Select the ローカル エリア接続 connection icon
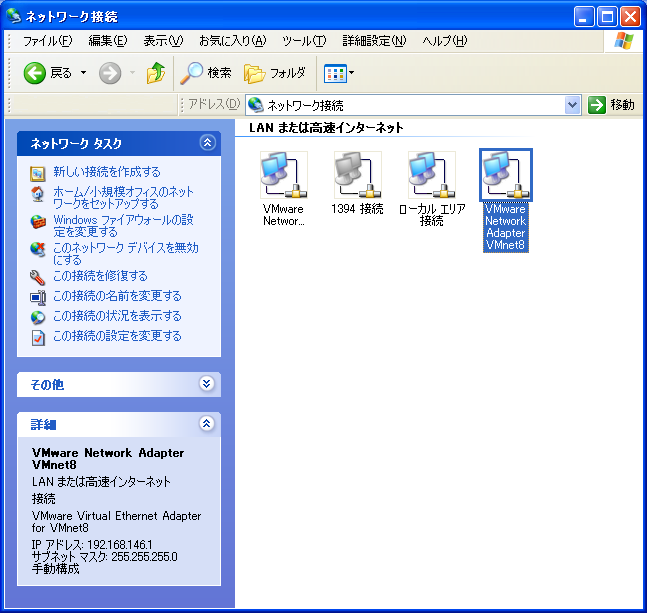 [431, 176]
